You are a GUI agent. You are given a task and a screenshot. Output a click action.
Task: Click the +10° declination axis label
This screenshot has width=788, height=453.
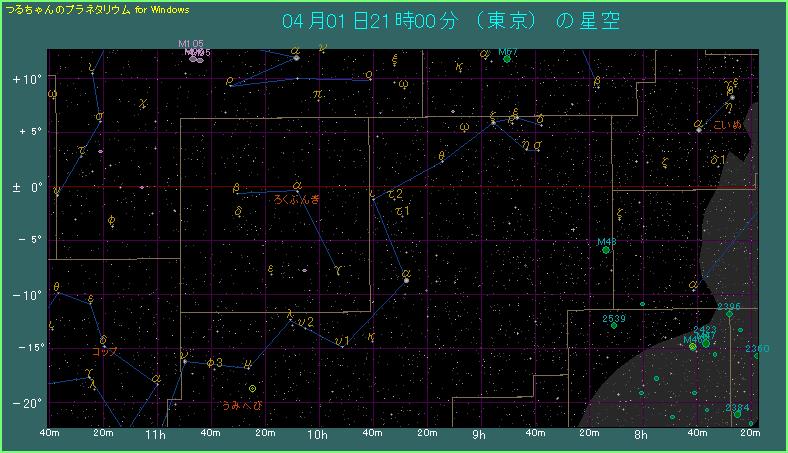click(x=26, y=79)
